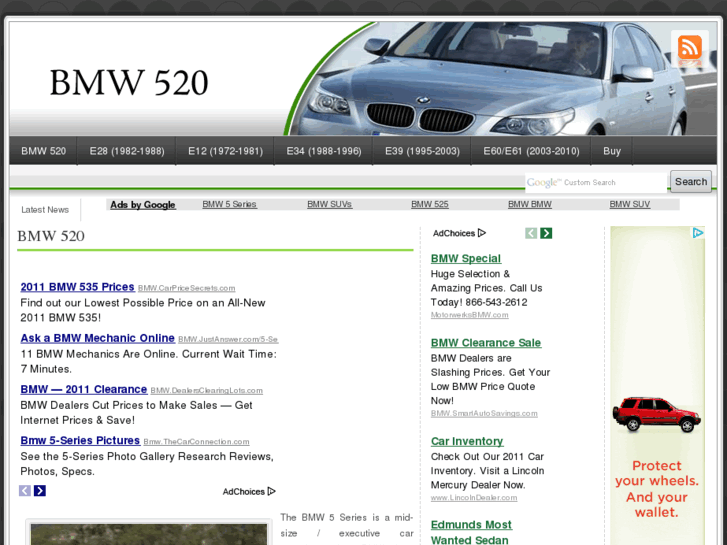The height and width of the screenshot is (545, 727).
Task: Click the blue next arrow below main ads
Action: (40, 491)
